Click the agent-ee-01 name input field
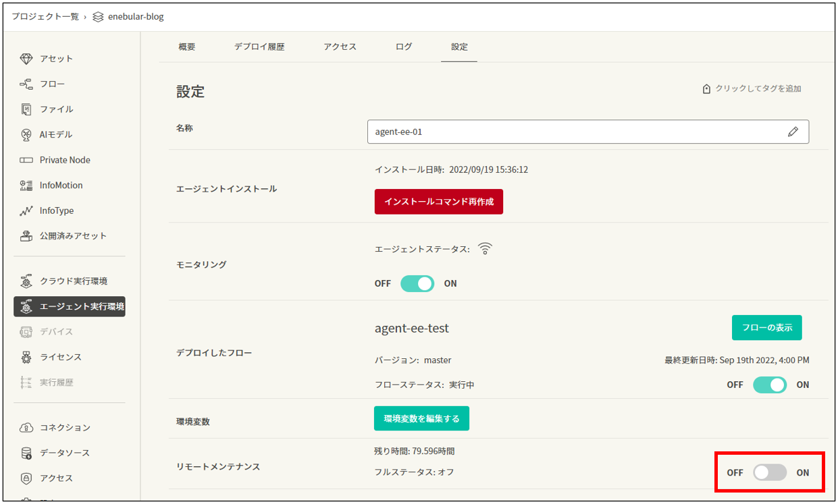 [574, 132]
